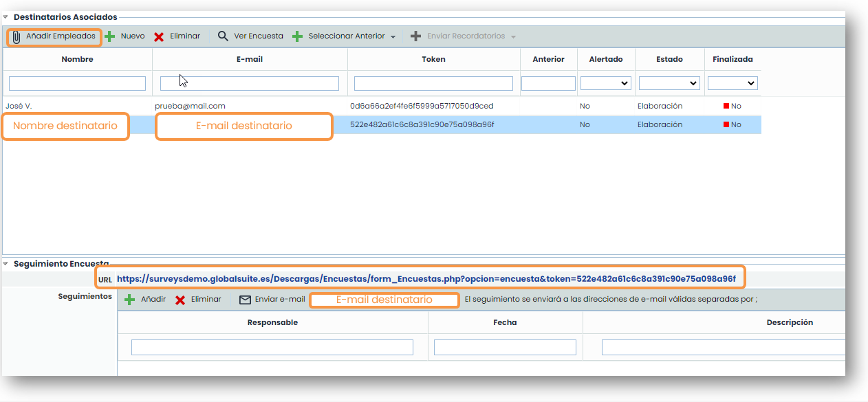The width and height of the screenshot is (868, 402).
Task: Click the paperclip Añadir Empleados icon
Action: 17,37
